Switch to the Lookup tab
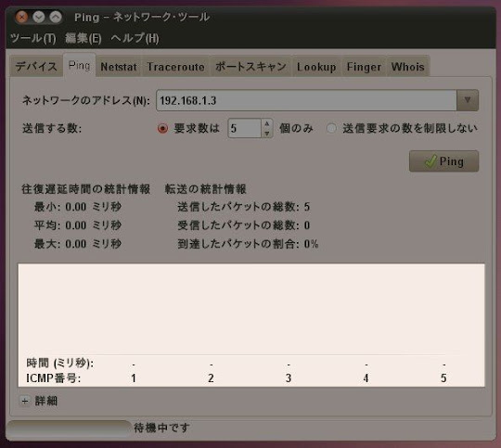This screenshot has width=501, height=448. [316, 67]
